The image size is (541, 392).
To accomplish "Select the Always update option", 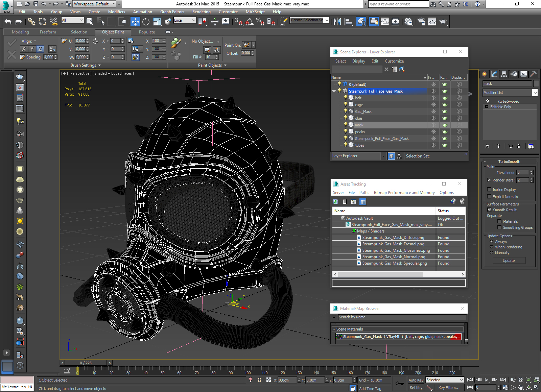I will click(491, 242).
